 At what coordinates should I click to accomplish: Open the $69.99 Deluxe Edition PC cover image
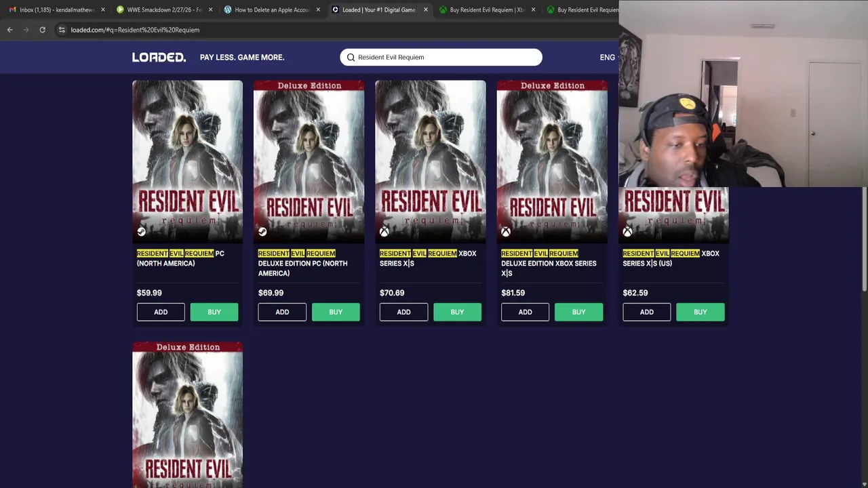309,161
